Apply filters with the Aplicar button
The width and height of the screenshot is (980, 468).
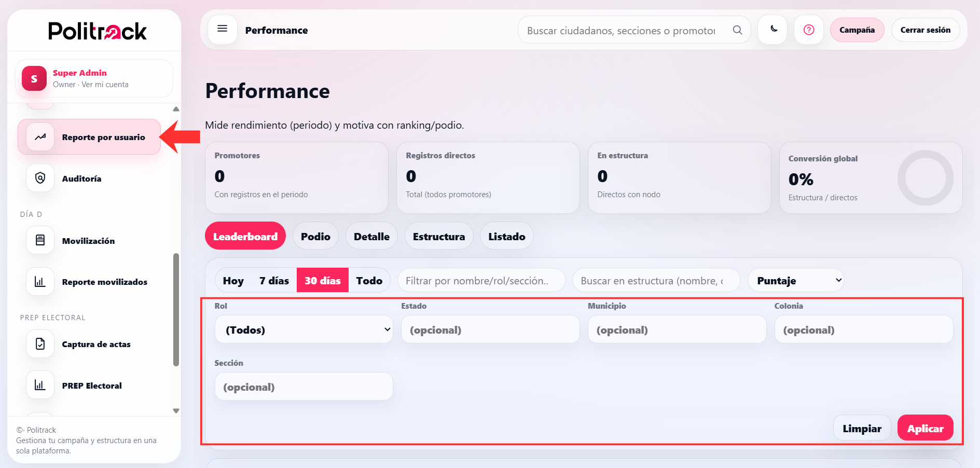(925, 428)
